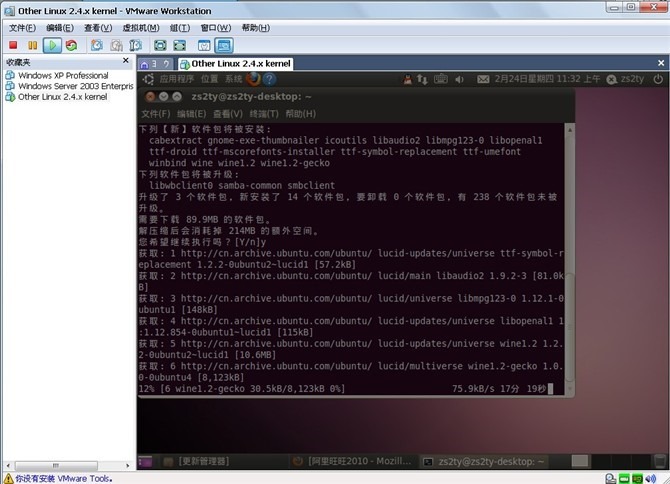Switch to zs2ty@zs2ty-desktop terminal taskbar item
The image size is (670, 484).
click(484, 461)
